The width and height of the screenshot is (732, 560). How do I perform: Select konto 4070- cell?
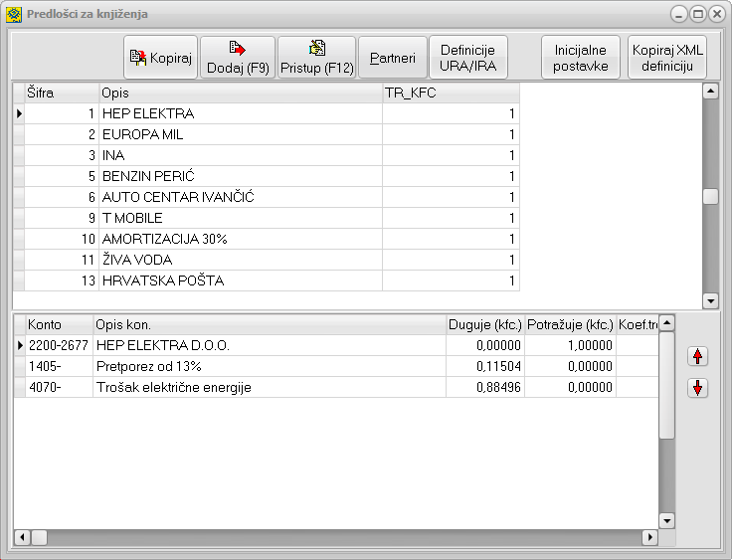point(59,387)
